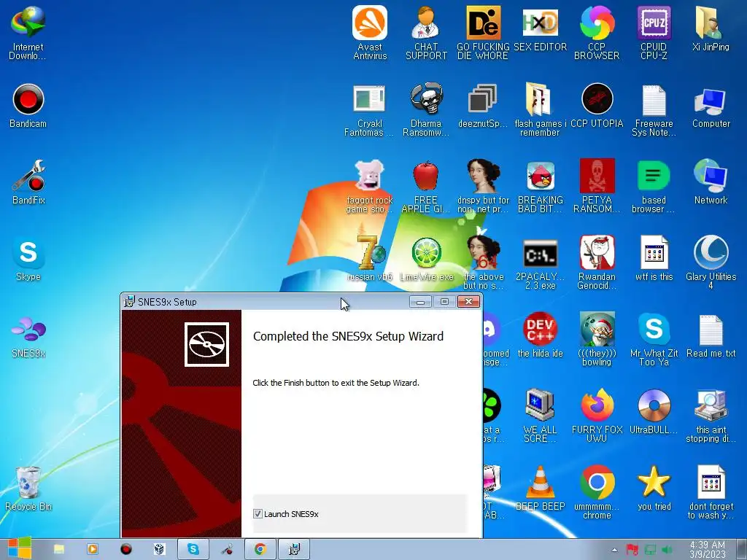Select the CPUID CPU-Z icon
This screenshot has width=747, height=560.
pyautogui.click(x=654, y=32)
